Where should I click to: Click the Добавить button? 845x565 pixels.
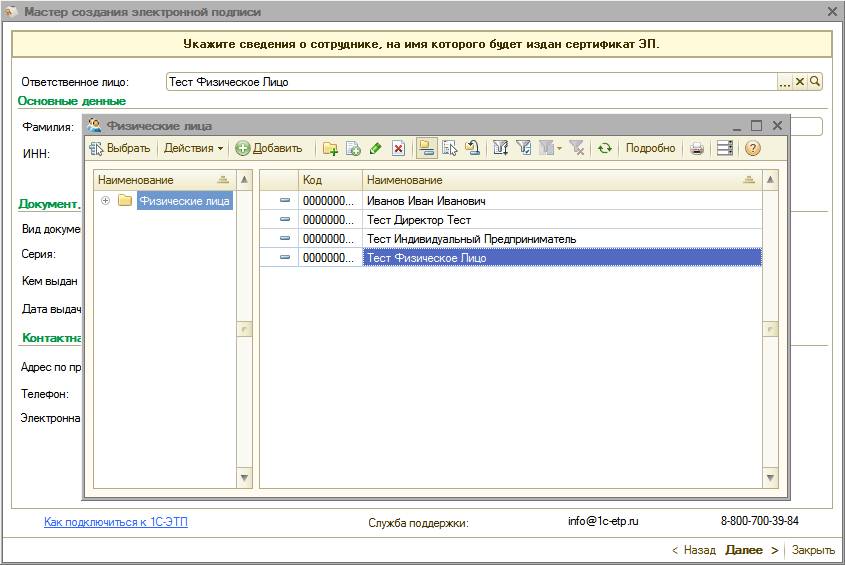268,148
